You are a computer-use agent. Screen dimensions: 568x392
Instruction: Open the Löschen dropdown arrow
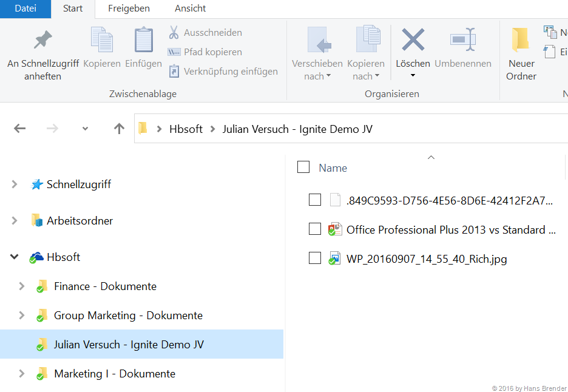tap(413, 76)
